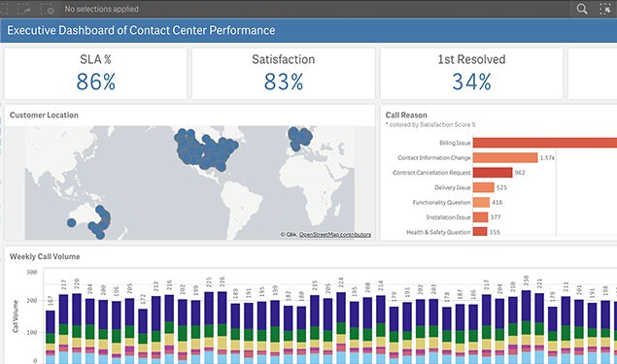Select the Satisfaction 83% KPI tile
617x364 pixels.
[284, 74]
